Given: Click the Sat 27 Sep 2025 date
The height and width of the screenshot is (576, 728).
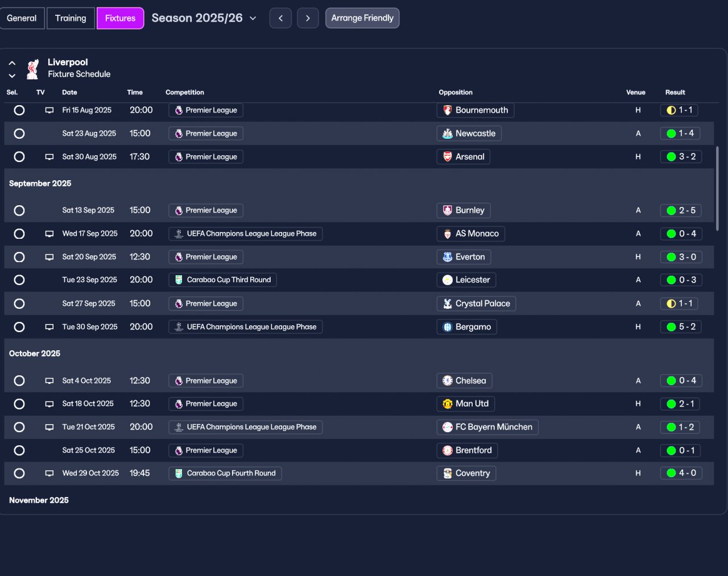Looking at the screenshot, I should (89, 304).
